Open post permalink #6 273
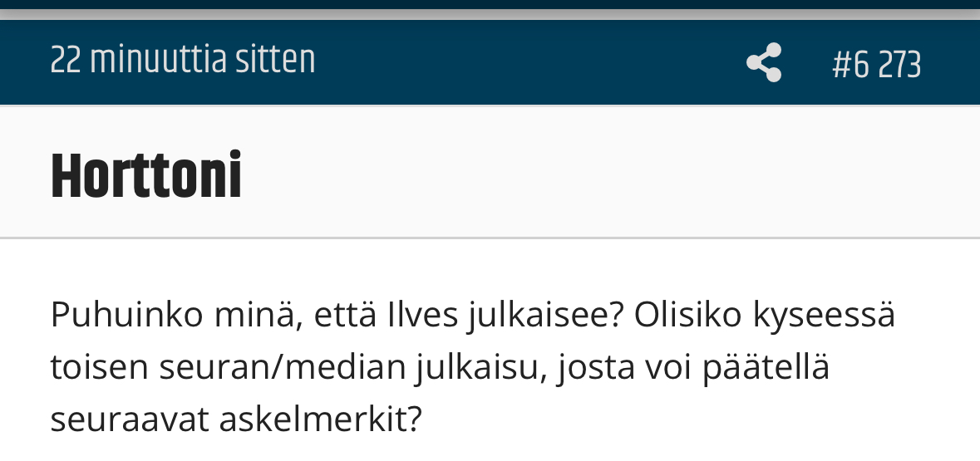This screenshot has height=461, width=980. pyautogui.click(x=876, y=65)
